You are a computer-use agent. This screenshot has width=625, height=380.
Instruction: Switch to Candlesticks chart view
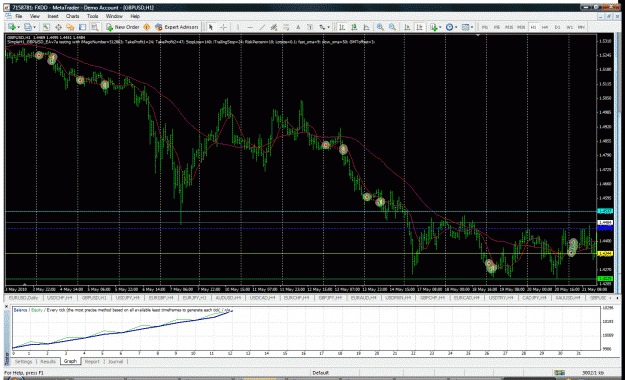point(354,27)
